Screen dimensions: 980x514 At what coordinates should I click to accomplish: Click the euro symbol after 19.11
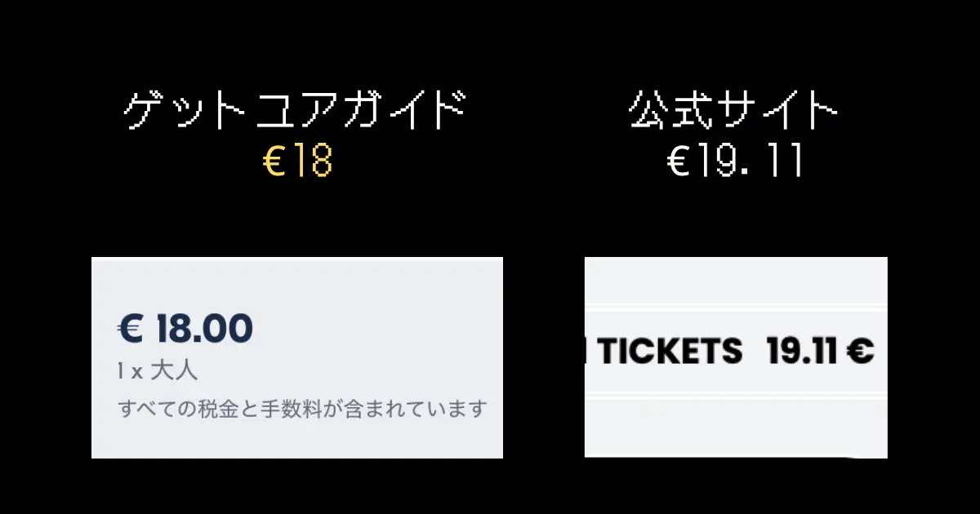[x=861, y=352]
